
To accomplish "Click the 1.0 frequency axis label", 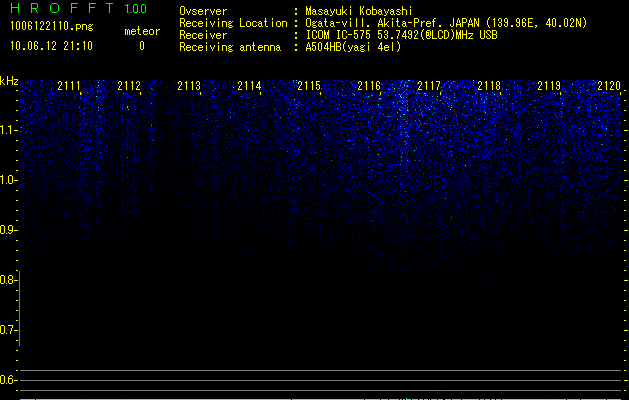I will 8,180.
